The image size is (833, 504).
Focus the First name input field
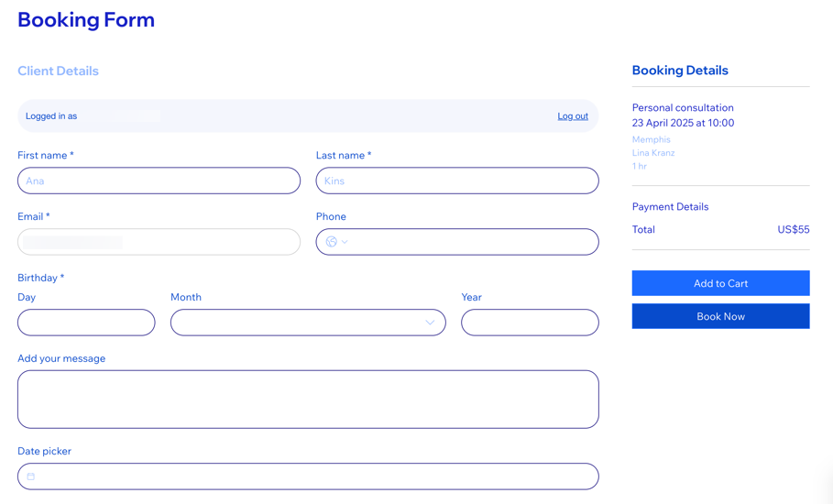tap(159, 181)
